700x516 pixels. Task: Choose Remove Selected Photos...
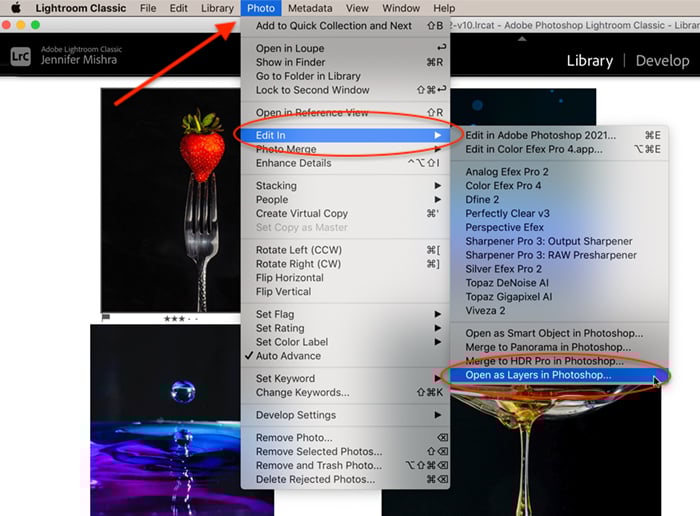point(345,451)
